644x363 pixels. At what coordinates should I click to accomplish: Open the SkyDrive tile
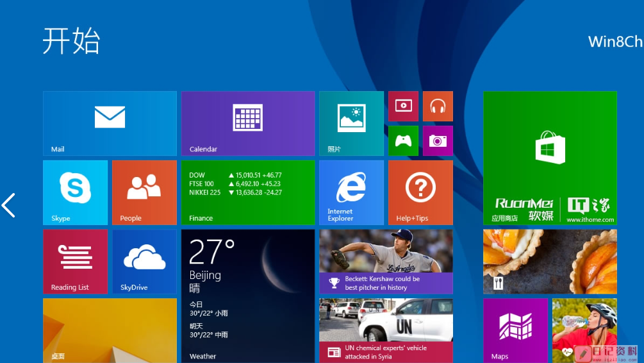coord(144,262)
